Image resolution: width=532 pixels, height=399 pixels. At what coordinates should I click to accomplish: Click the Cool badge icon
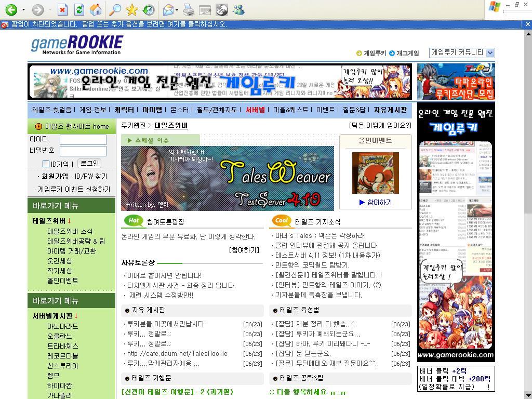tap(281, 220)
